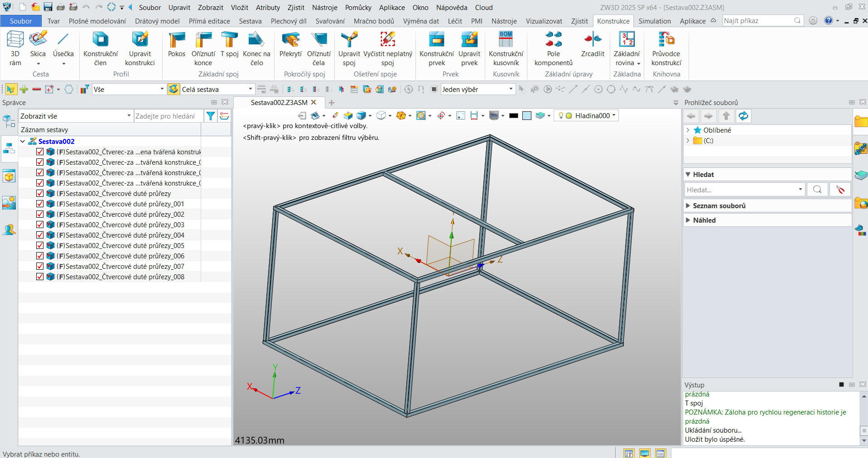
Task: Uncheck Čtvercové duté průřezy_001 component
Action: (x=40, y=204)
